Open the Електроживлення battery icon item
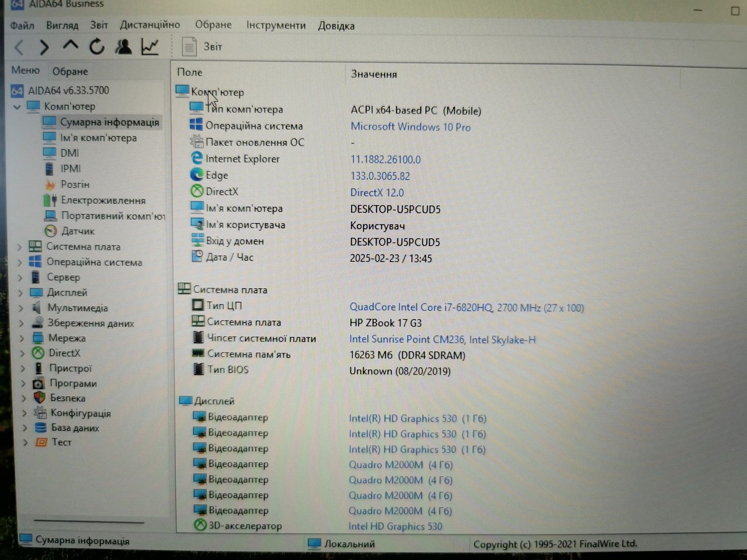Screen dimensions: 747x560 50,200
